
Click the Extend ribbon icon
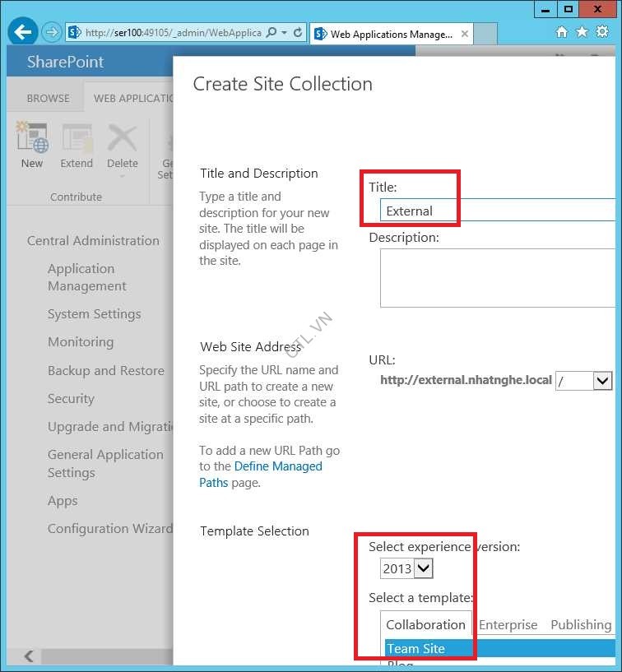(77, 139)
